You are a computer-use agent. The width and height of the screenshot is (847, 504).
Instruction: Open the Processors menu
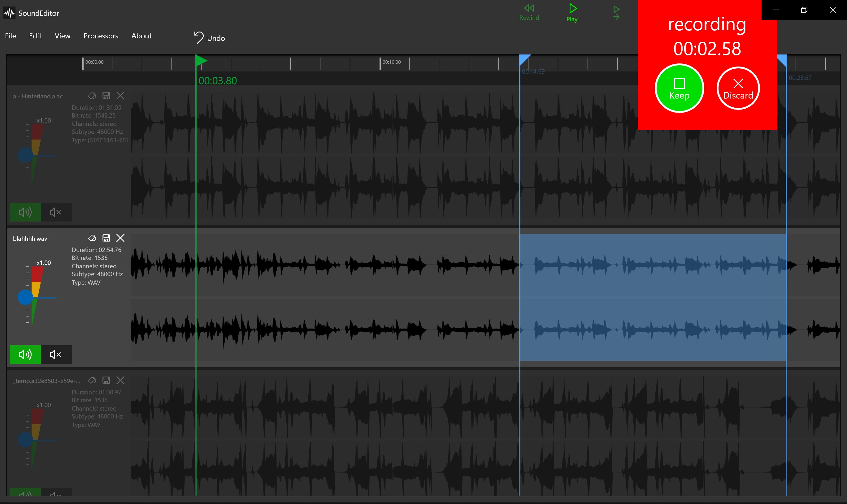(101, 36)
